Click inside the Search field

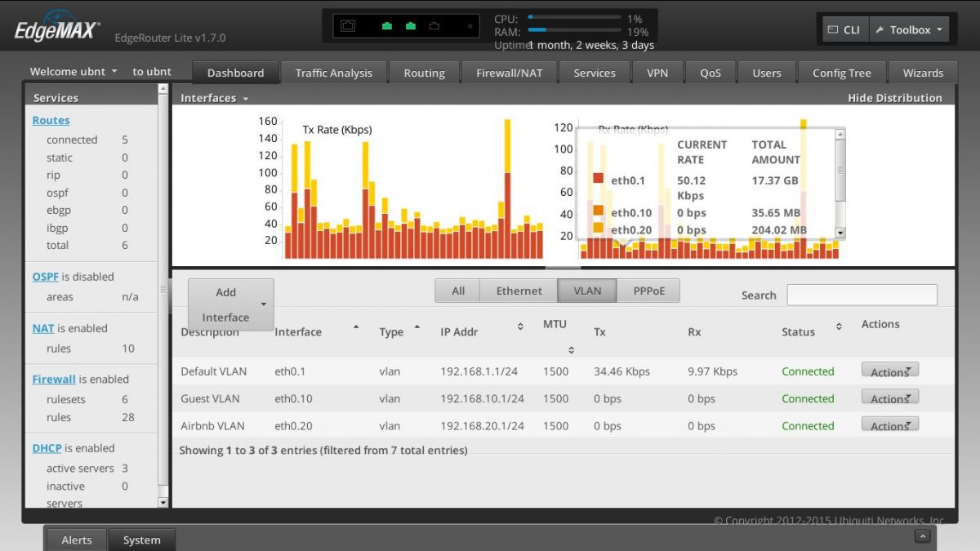coord(861,295)
